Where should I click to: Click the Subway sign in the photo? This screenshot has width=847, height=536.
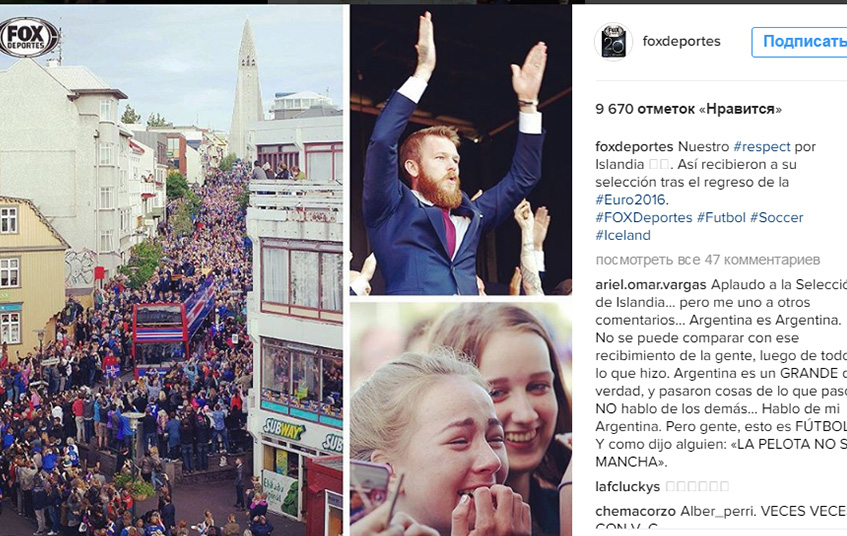click(284, 430)
